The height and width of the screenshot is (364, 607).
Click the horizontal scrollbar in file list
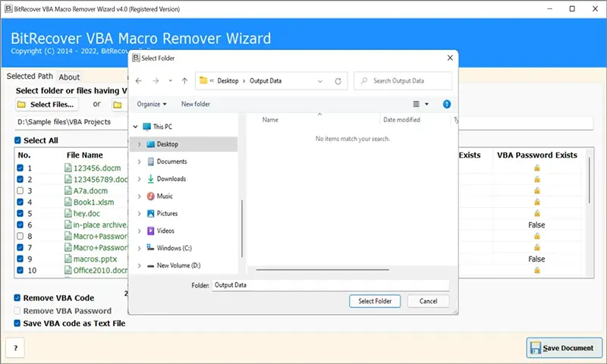pos(349,270)
